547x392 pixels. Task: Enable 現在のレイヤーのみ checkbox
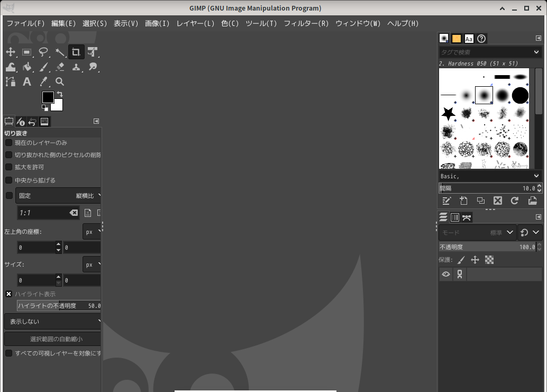coord(8,143)
